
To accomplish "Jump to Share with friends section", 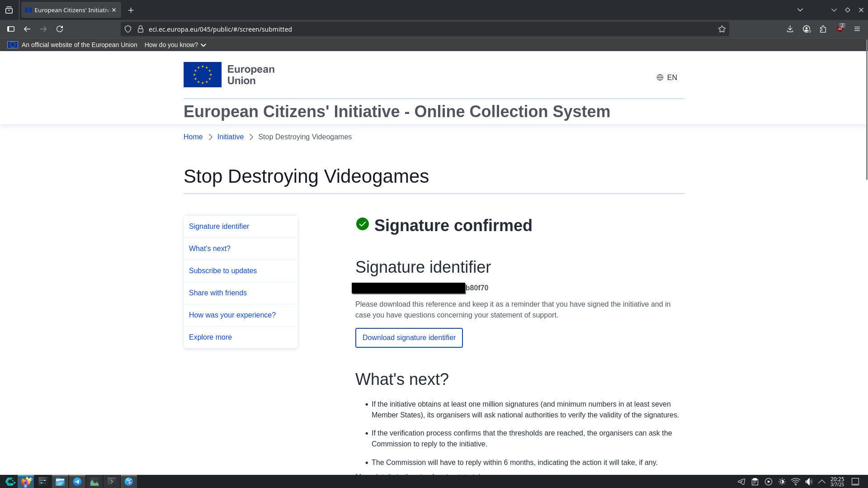I will [x=241, y=293].
